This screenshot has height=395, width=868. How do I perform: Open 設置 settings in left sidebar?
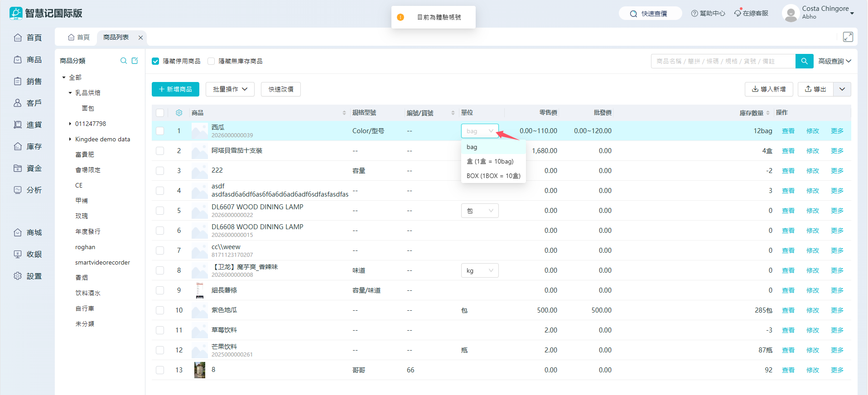coord(28,276)
